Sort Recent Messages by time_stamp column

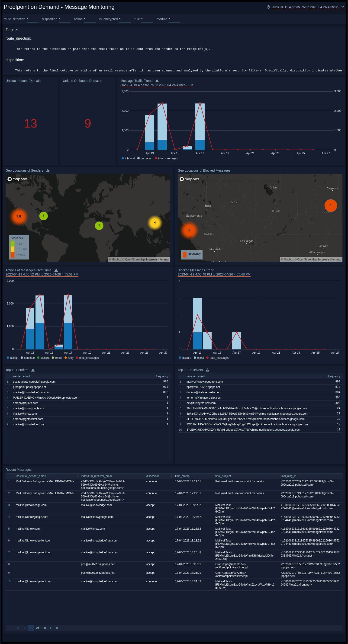click(182, 476)
